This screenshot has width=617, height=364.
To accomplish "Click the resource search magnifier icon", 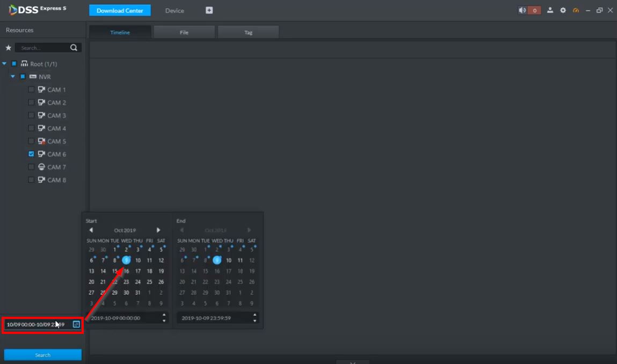I will tap(74, 48).
